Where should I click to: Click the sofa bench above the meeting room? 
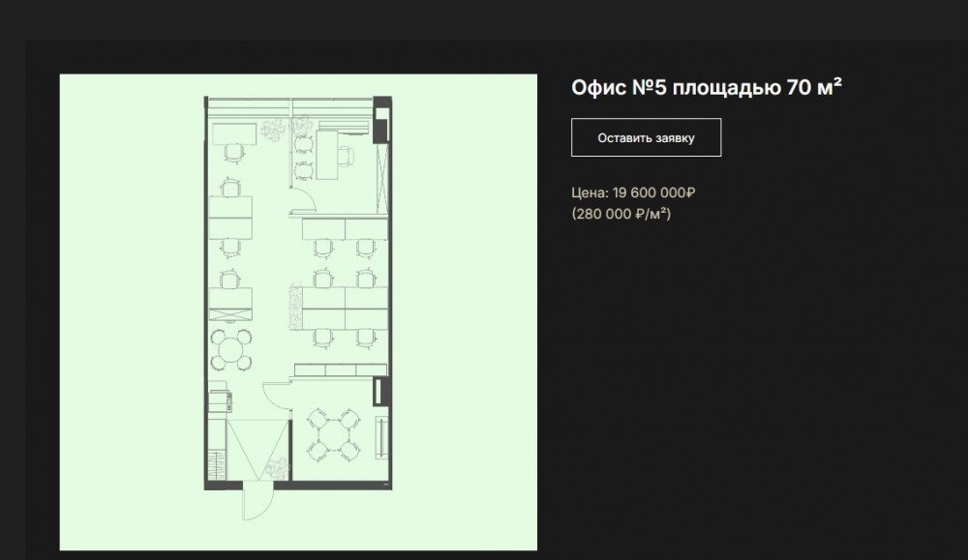click(340, 369)
